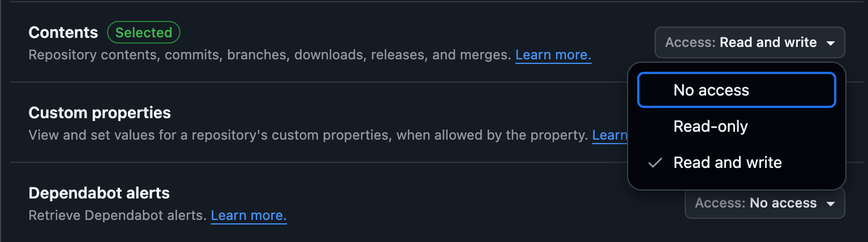This screenshot has height=242, width=868.
Task: Click the Custom properties heading
Action: click(100, 113)
